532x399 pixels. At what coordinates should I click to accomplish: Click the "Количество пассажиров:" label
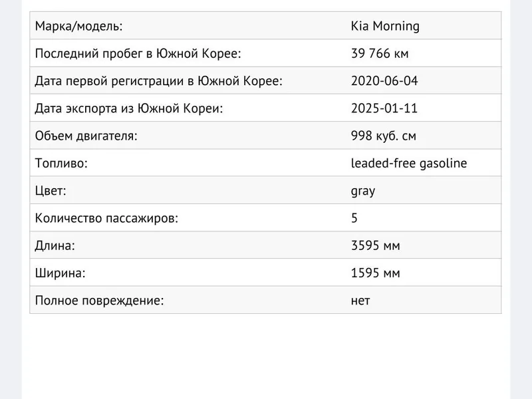(x=106, y=218)
